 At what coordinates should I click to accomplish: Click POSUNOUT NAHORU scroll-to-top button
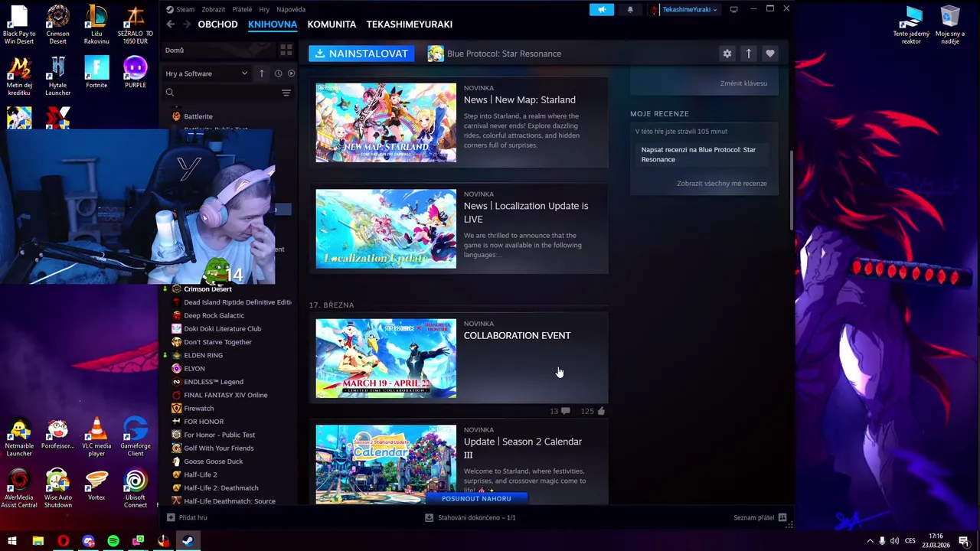coord(476,498)
